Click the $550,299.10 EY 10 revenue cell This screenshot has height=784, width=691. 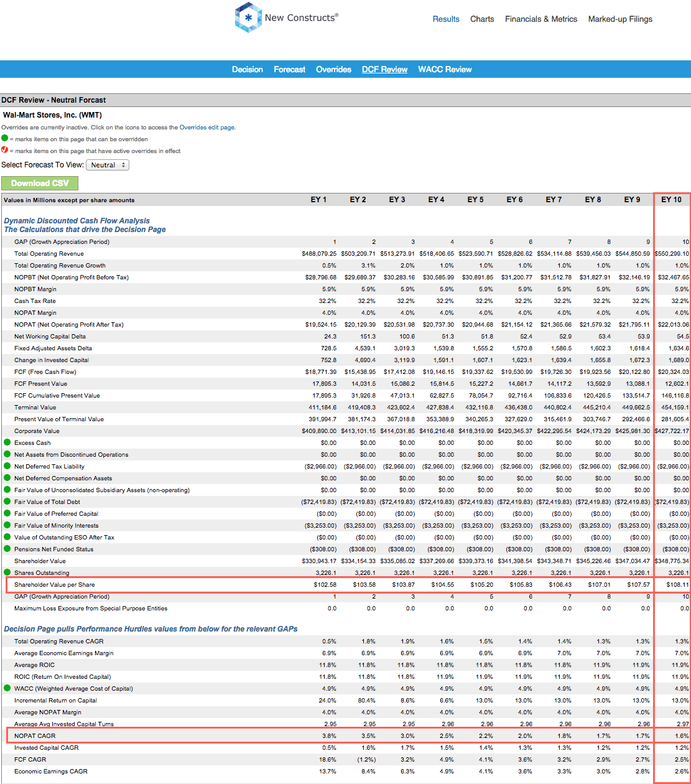tap(672, 254)
